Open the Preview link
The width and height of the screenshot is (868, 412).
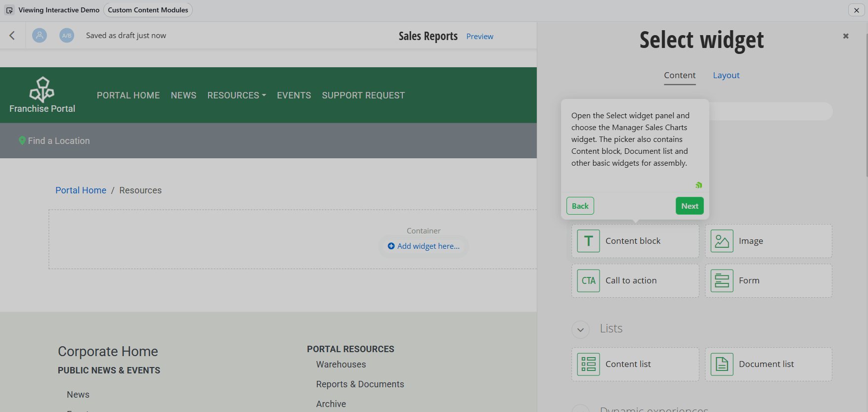coord(479,36)
